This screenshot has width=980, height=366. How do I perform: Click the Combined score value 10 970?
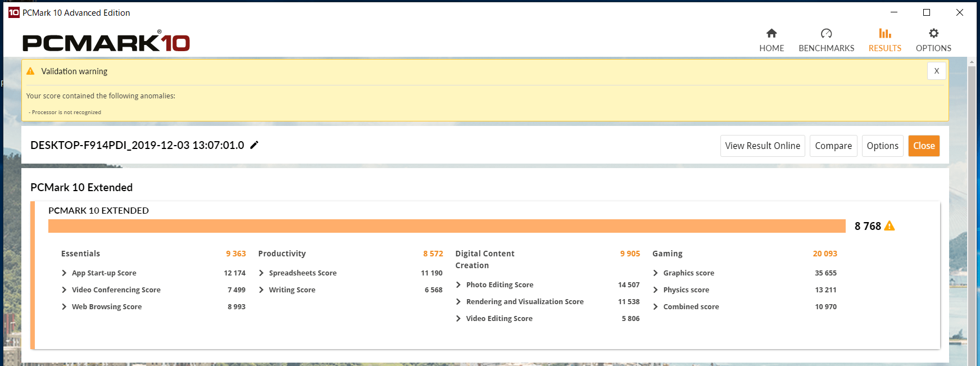pyautogui.click(x=826, y=307)
